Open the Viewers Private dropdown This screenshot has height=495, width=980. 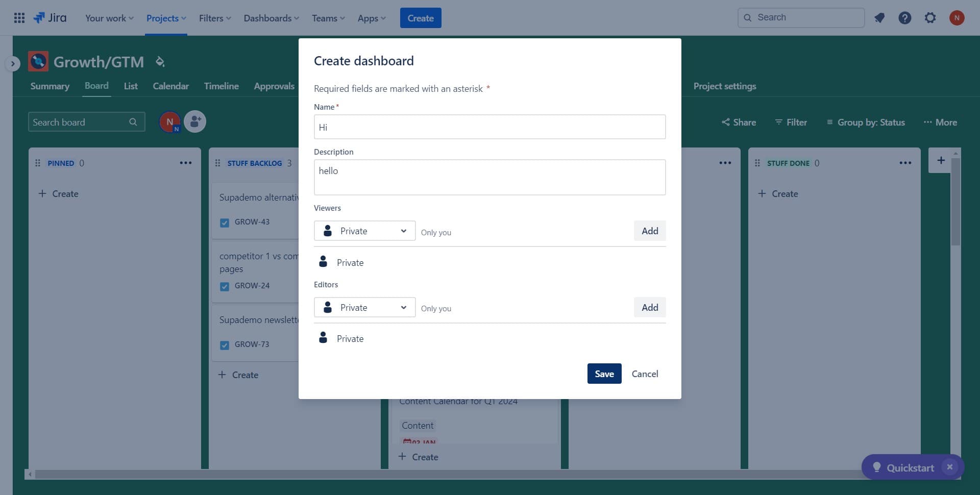pos(364,231)
